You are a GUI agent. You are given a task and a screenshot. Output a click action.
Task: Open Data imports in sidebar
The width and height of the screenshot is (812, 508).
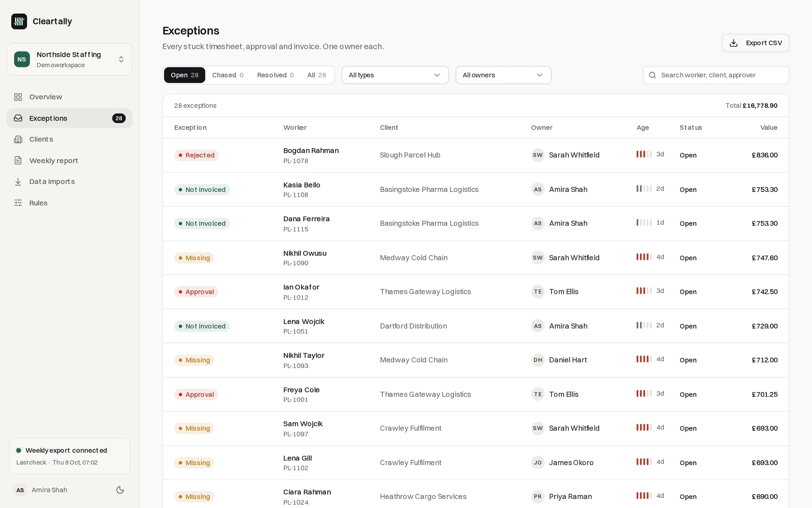pos(70,182)
